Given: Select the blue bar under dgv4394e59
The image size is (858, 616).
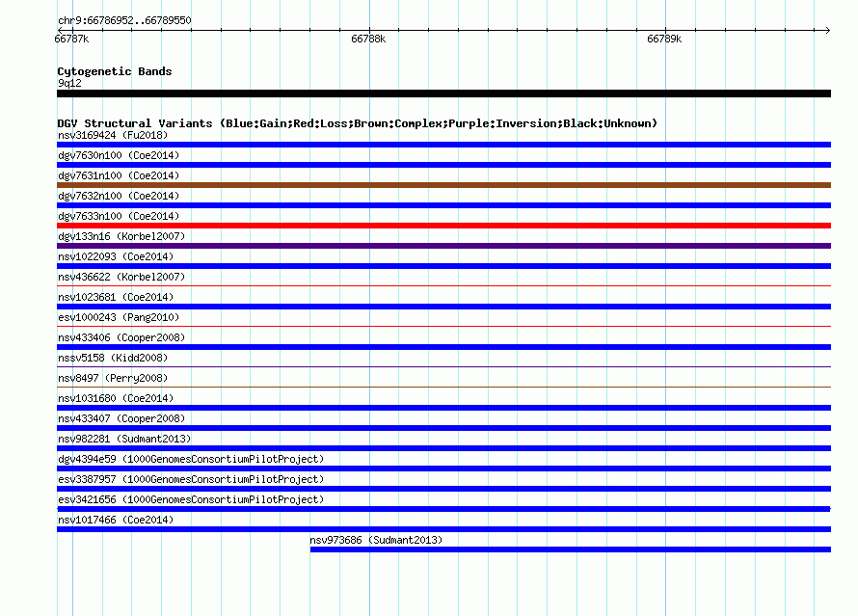Looking at the screenshot, I should [443, 469].
